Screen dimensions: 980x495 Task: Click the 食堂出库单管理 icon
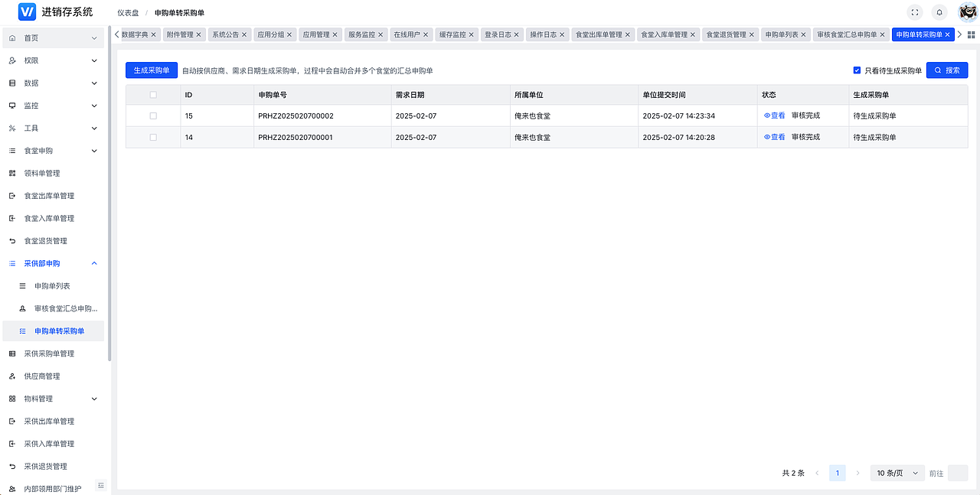pos(12,196)
